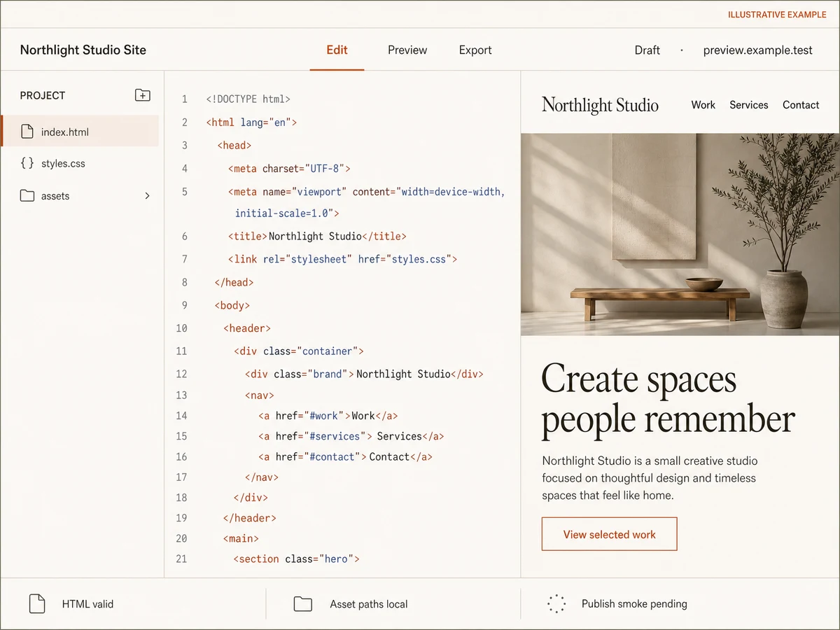This screenshot has height=630, width=840.
Task: Click the file icon next to index.html
Action: coord(27,132)
